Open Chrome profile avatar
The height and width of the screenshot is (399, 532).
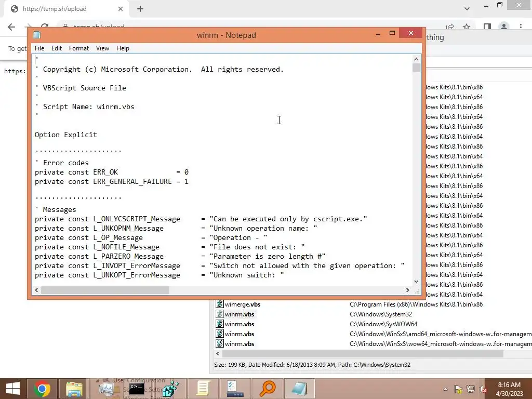504,27
